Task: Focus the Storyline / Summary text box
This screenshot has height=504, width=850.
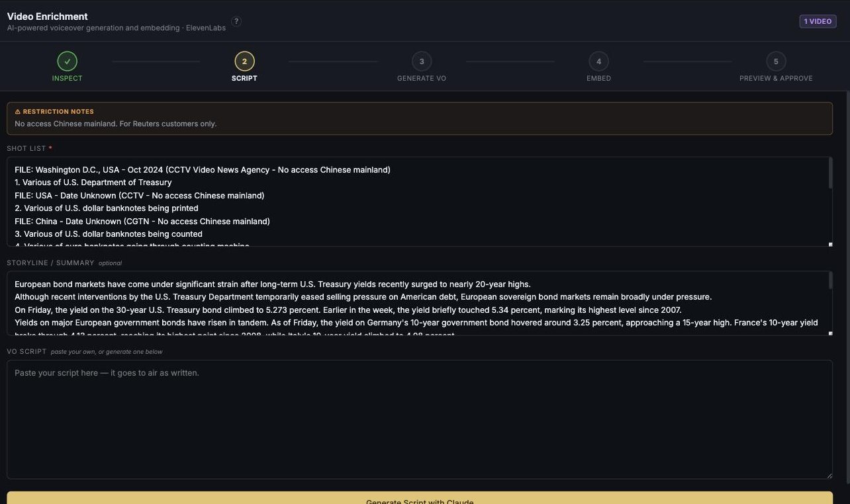Action: click(420, 303)
